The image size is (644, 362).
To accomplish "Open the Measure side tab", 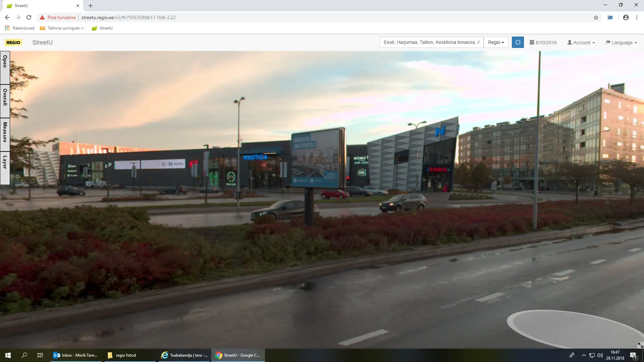I will (x=5, y=134).
